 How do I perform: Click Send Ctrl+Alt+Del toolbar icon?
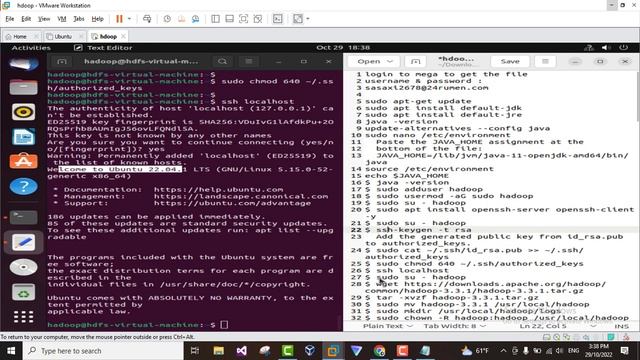pos(147,19)
